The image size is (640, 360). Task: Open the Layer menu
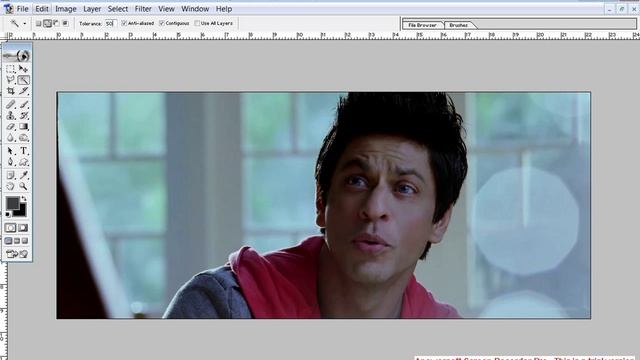pyautogui.click(x=92, y=9)
